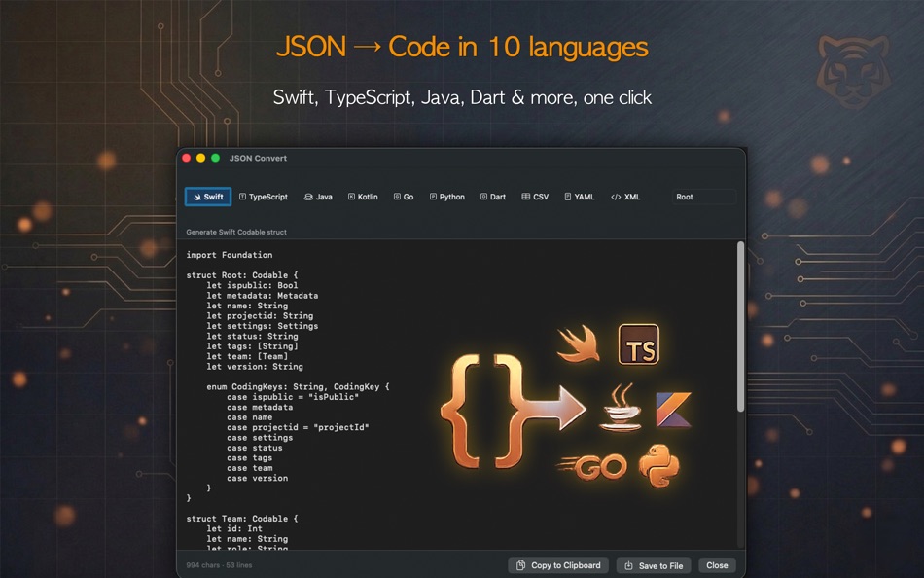Click the 'let version: String' line
Image resolution: width=924 pixels, height=578 pixels.
(x=255, y=366)
